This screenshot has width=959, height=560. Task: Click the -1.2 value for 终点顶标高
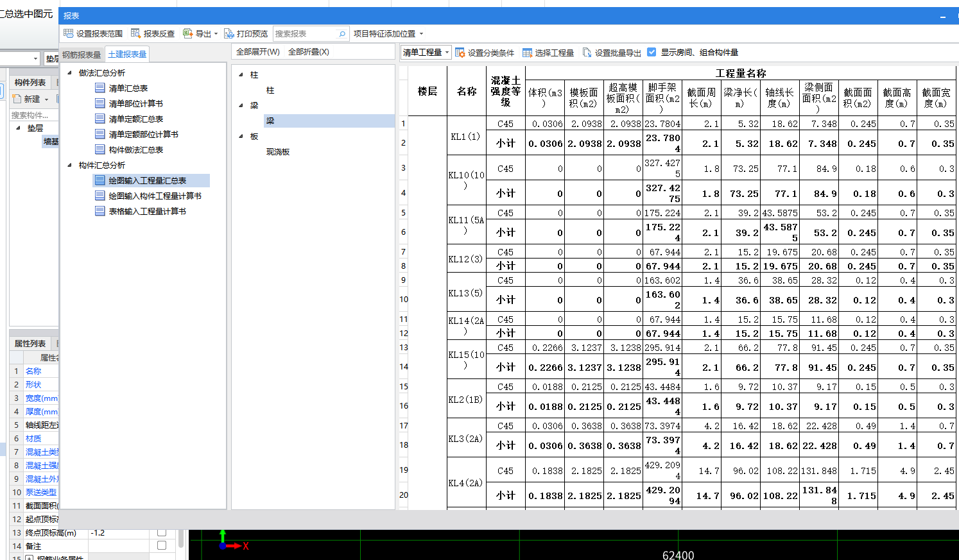[98, 532]
